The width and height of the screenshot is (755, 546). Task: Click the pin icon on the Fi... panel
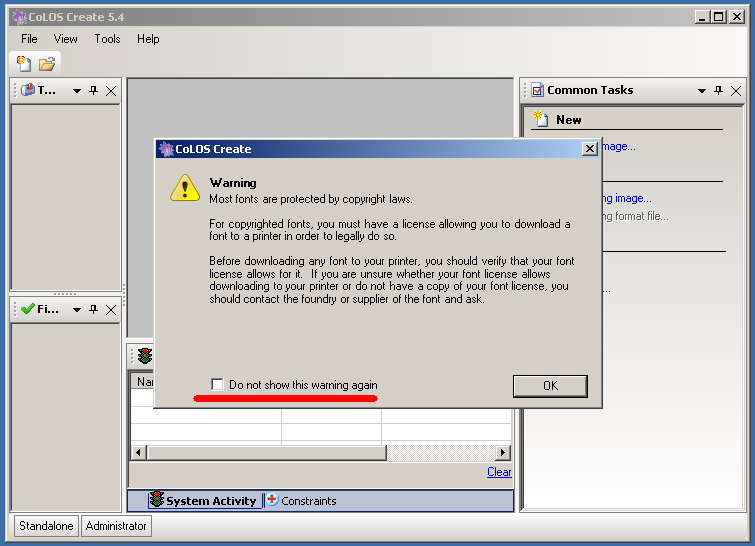pyautogui.click(x=93, y=310)
